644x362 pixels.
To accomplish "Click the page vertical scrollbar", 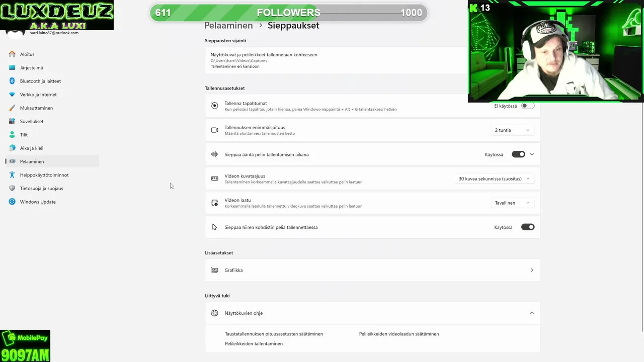I will (x=641, y=216).
